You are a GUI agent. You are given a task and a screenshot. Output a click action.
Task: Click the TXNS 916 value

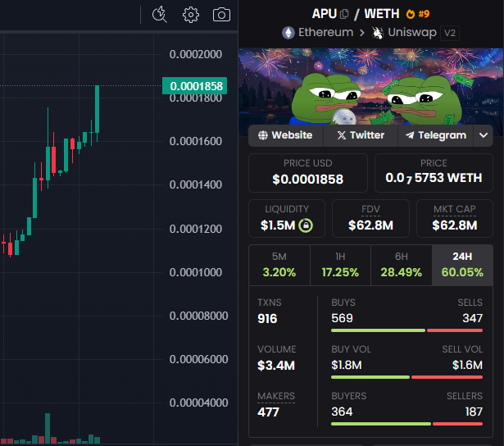[267, 319]
